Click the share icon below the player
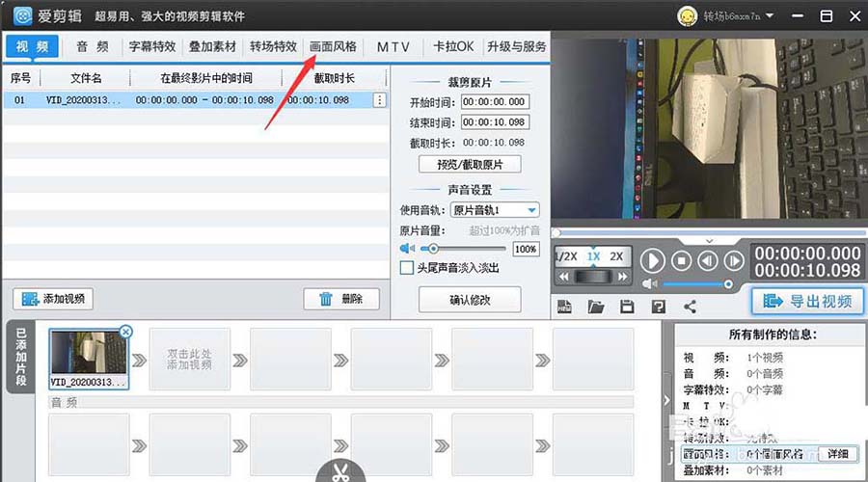 tap(690, 307)
